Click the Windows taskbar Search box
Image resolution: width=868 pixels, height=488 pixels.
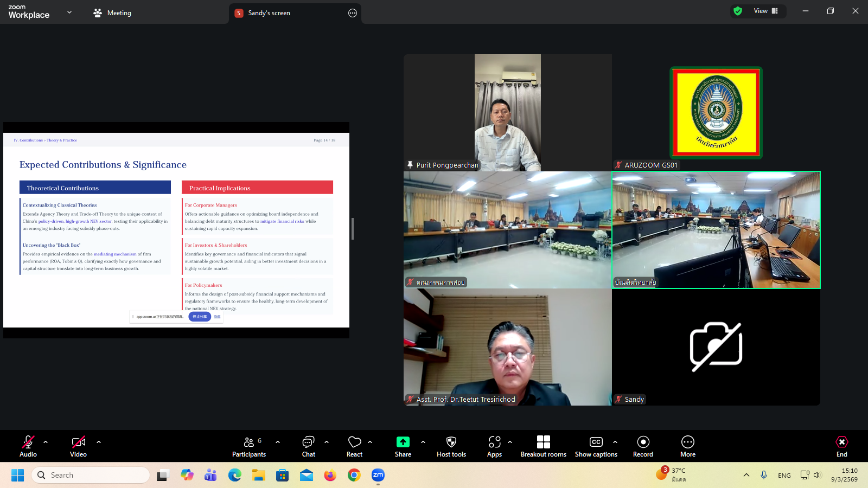[91, 475]
